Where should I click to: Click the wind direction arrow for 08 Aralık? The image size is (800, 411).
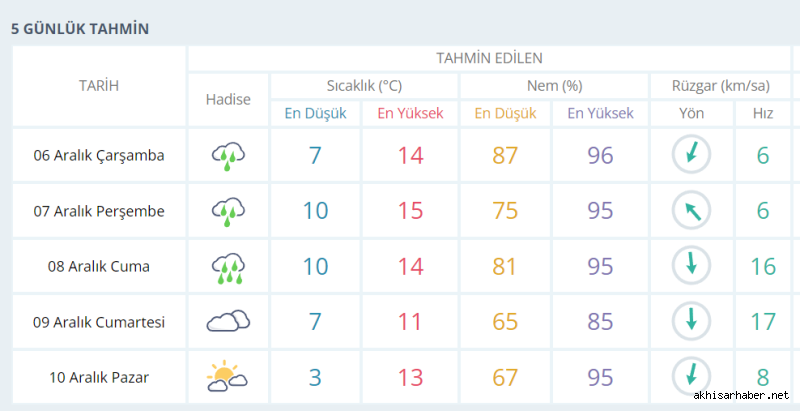tap(691, 266)
